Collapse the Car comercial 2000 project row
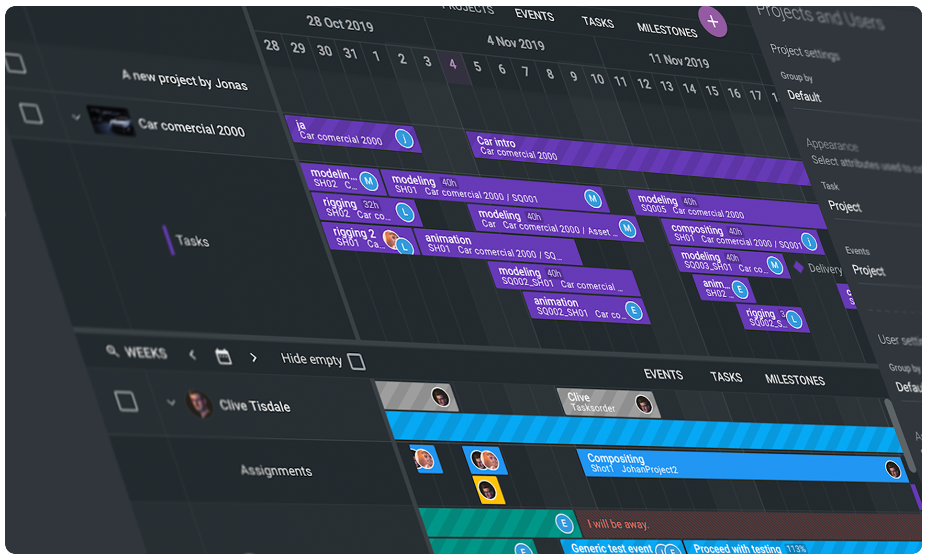Viewport: 926px width, 560px height. click(x=76, y=116)
